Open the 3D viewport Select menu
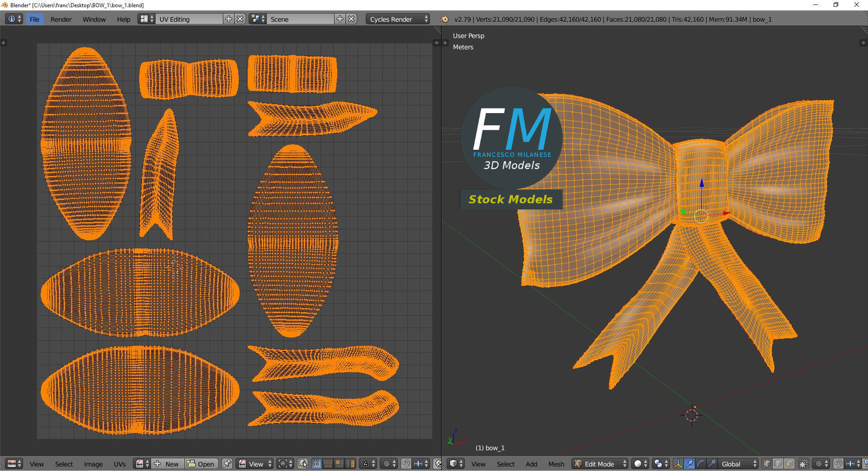 505,464
